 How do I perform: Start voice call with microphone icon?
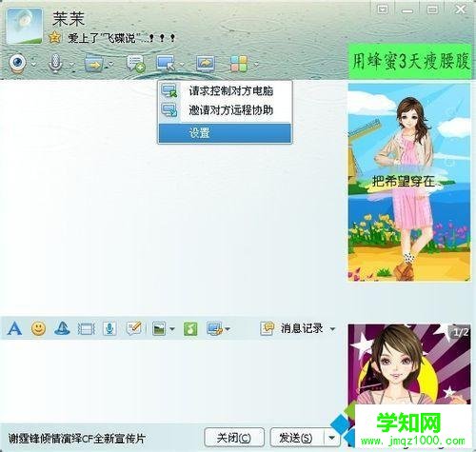tap(55, 63)
